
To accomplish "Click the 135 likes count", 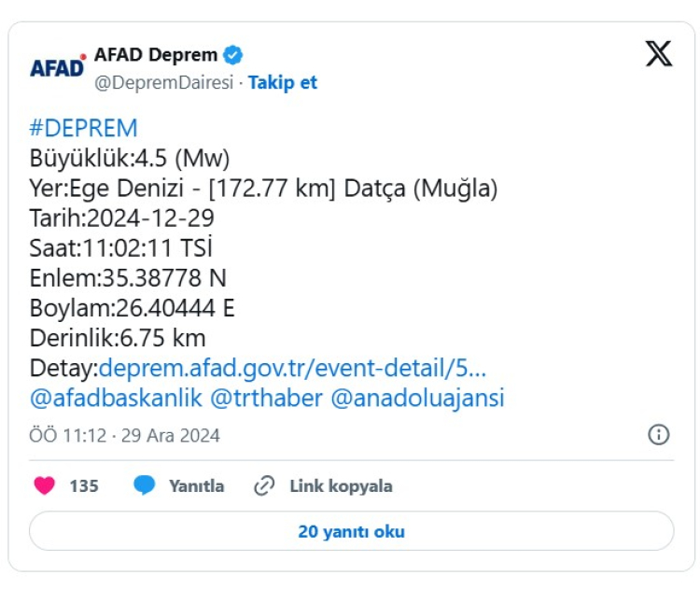I will click(x=84, y=485).
